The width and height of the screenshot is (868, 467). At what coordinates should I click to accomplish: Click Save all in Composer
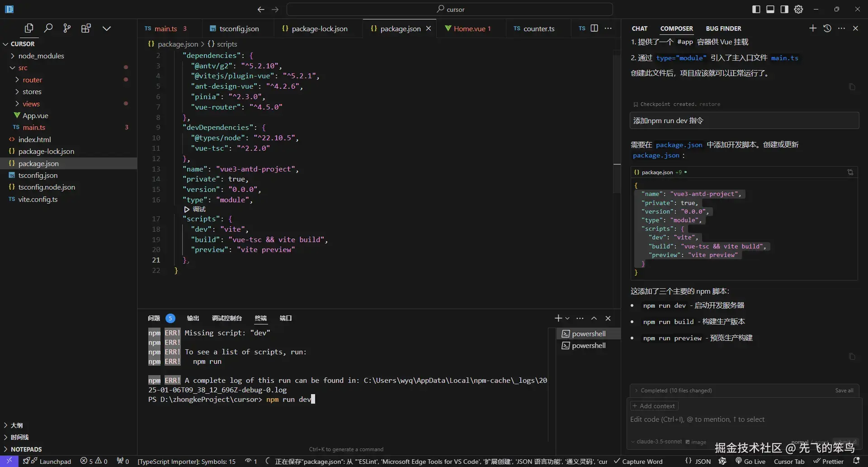(844, 391)
